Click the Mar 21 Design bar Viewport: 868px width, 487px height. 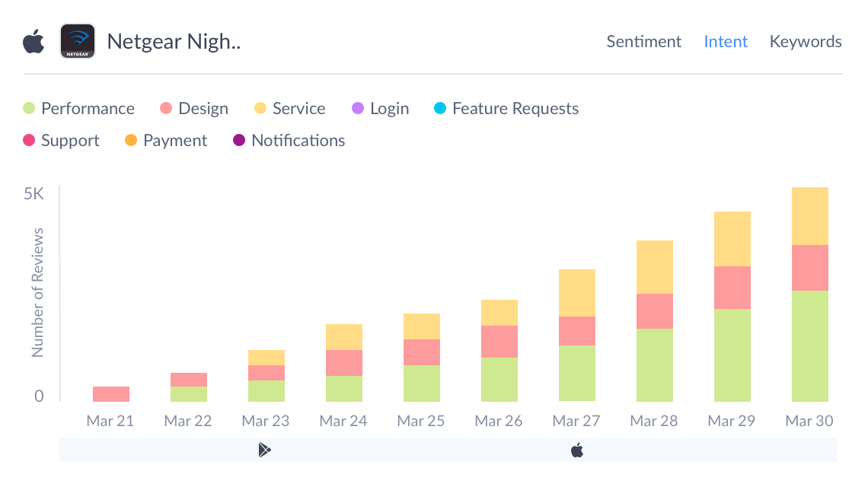pyautogui.click(x=111, y=393)
